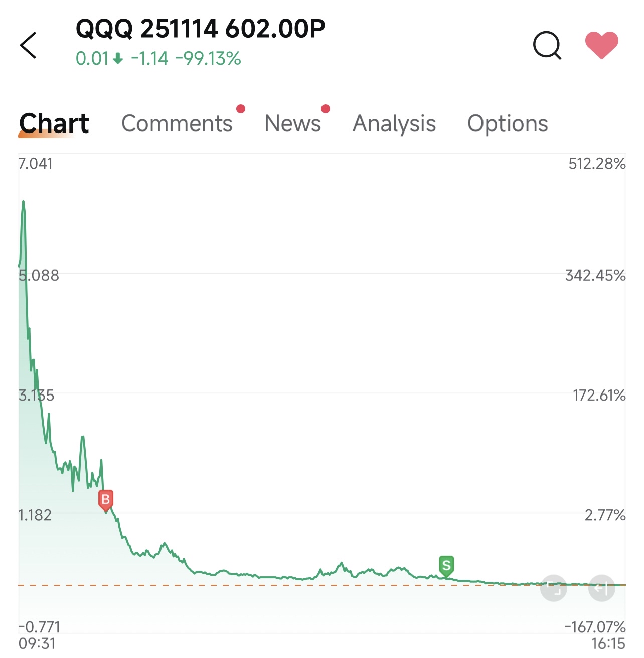
Task: Tap the green down-arrow price indicator
Action: [x=118, y=59]
